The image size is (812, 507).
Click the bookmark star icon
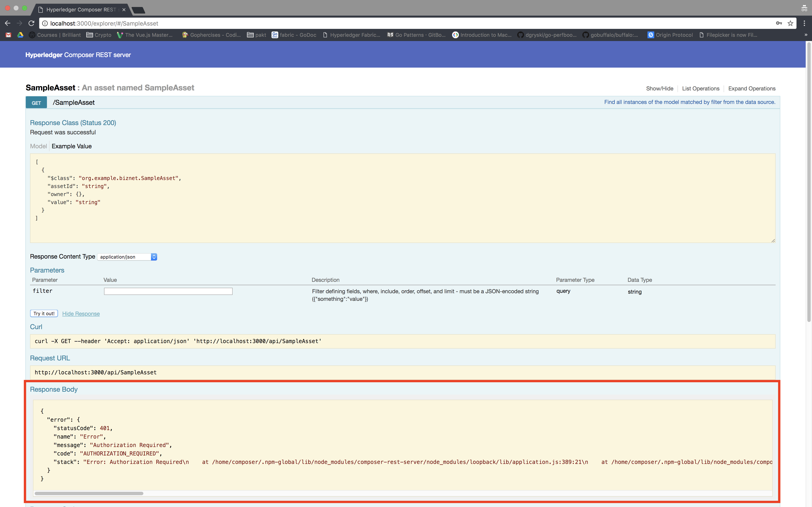pyautogui.click(x=790, y=23)
